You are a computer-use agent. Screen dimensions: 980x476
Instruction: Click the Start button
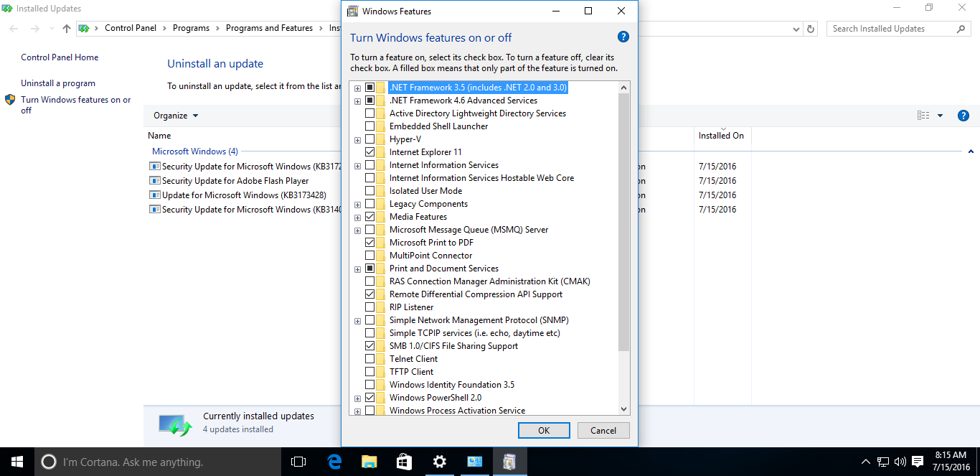pyautogui.click(x=17, y=461)
